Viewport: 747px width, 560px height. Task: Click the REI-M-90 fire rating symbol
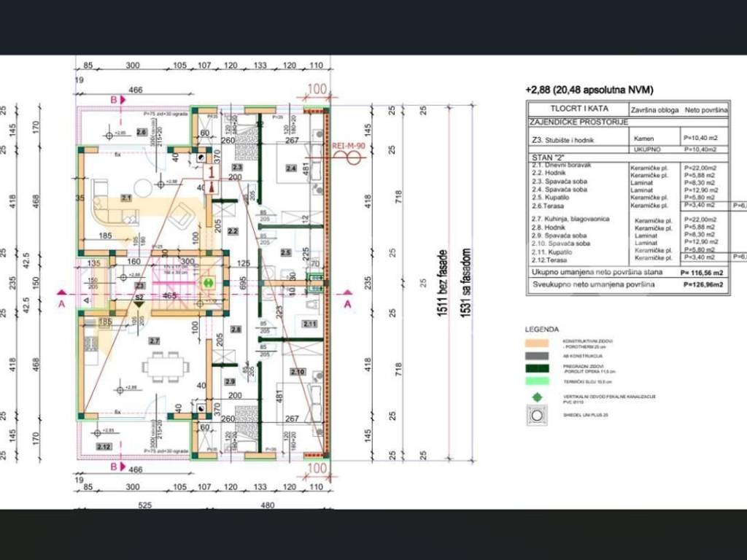click(x=348, y=146)
